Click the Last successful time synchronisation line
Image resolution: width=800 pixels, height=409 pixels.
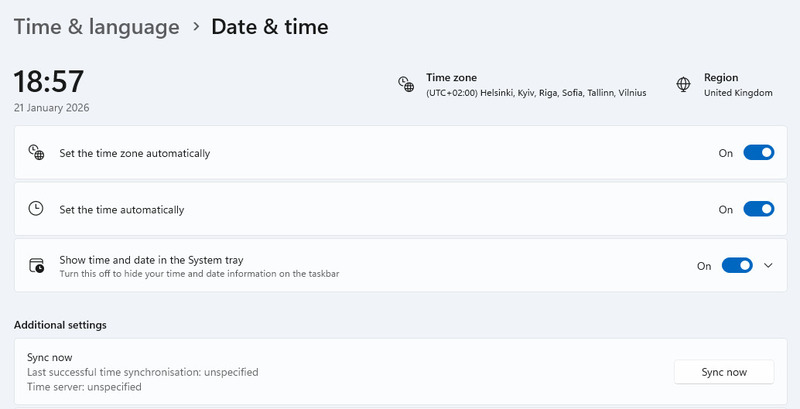point(142,372)
